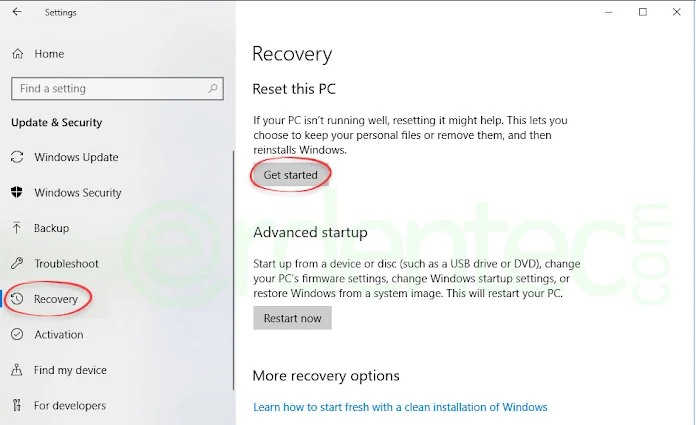
Task: Click the Activation checkmark circle icon
Action: tap(17, 334)
